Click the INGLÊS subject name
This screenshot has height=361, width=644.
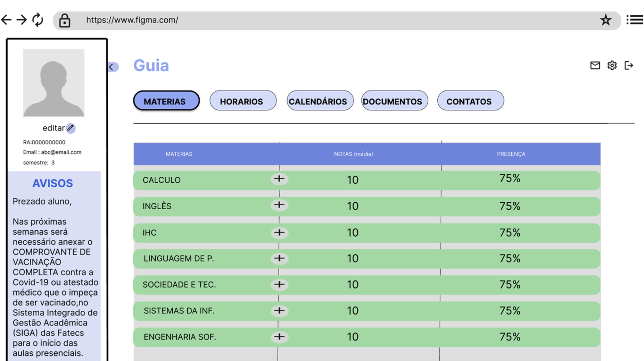tap(157, 206)
